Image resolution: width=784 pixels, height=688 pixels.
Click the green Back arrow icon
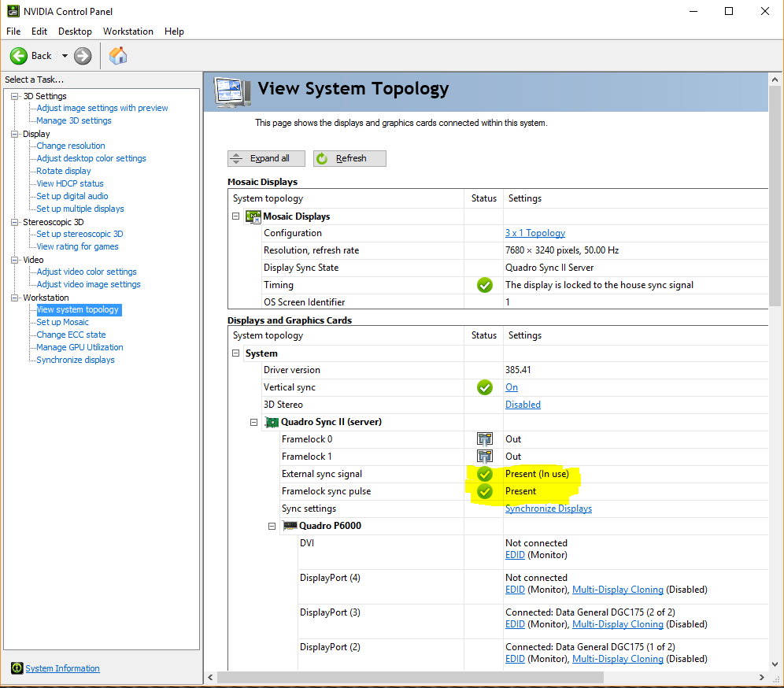[x=19, y=56]
